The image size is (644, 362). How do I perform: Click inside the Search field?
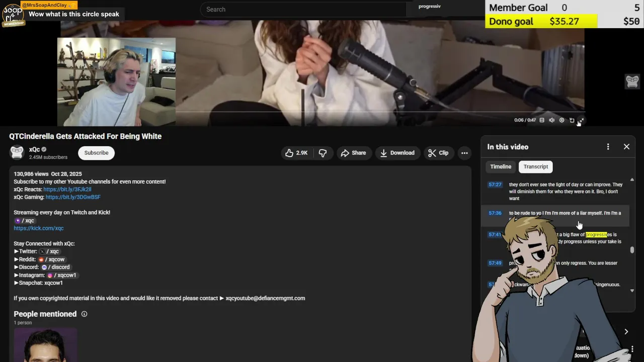[x=303, y=9]
